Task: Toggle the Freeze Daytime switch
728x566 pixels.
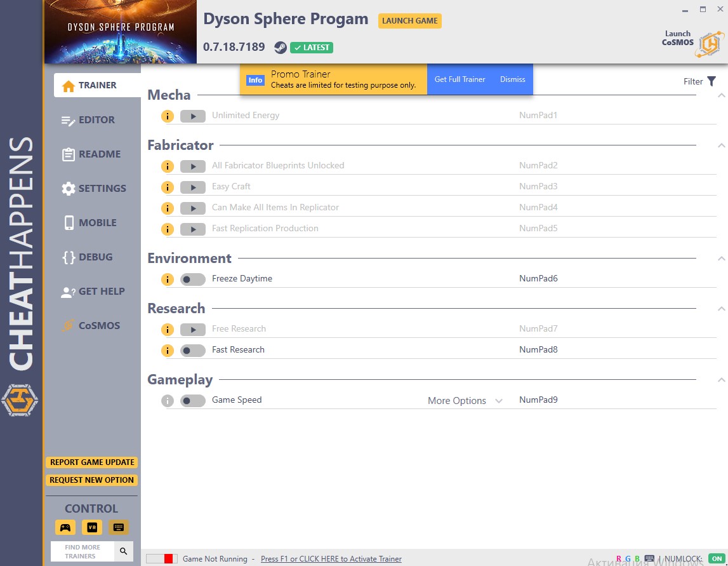Action: [193, 280]
